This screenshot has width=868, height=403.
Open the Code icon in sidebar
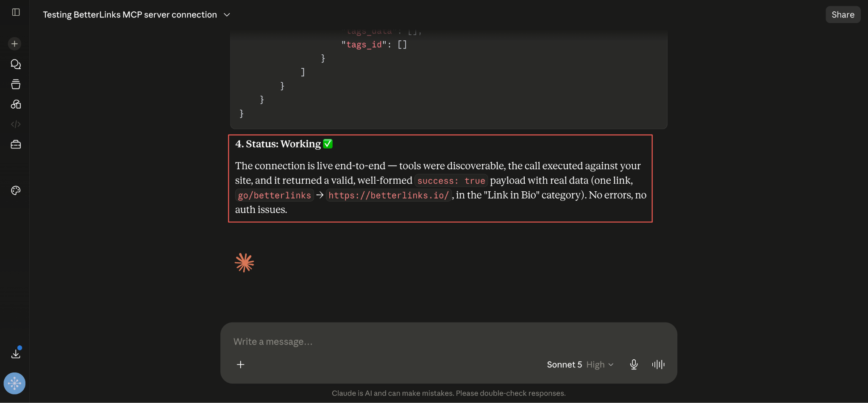point(16,124)
